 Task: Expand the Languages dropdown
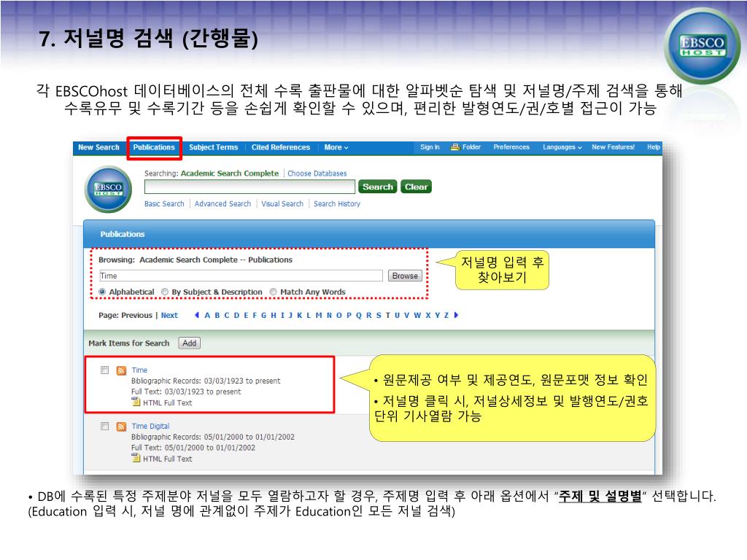[562, 147]
